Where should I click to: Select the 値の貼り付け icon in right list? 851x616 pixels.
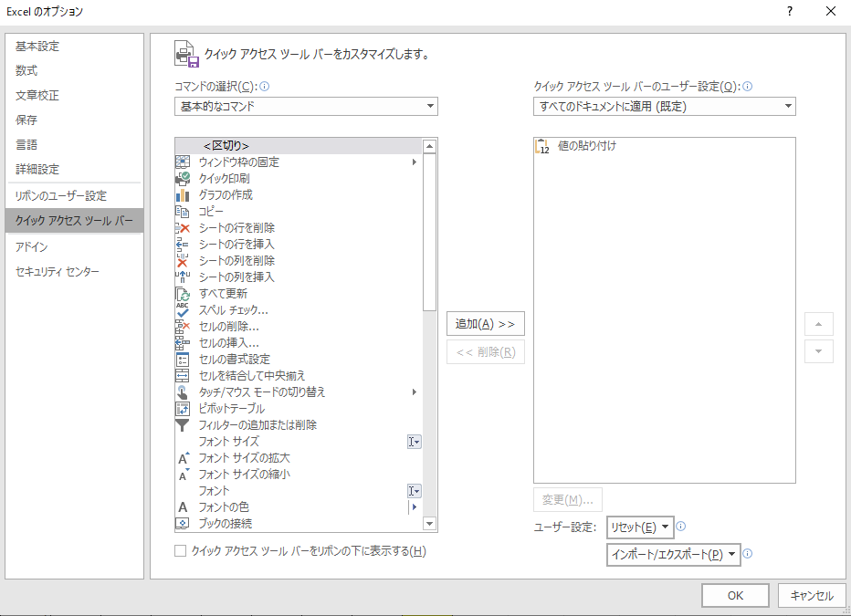pyautogui.click(x=542, y=146)
